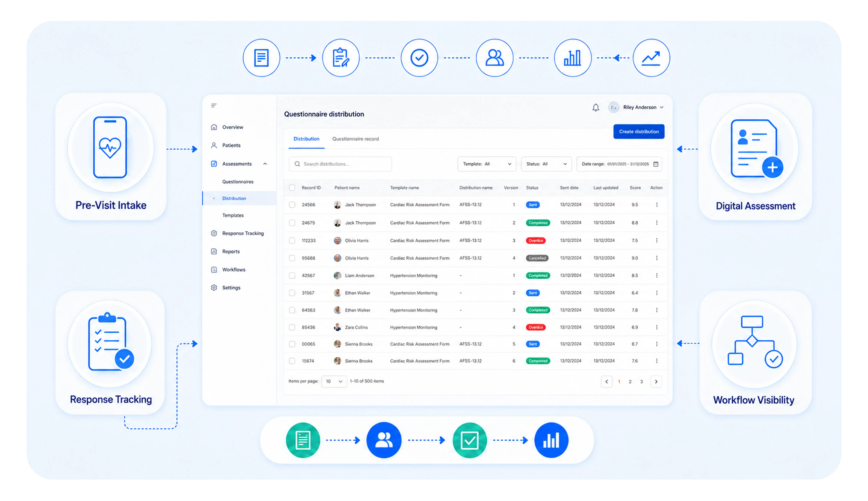
Task: Open Templates in the sidebar submenu
Action: 233,215
